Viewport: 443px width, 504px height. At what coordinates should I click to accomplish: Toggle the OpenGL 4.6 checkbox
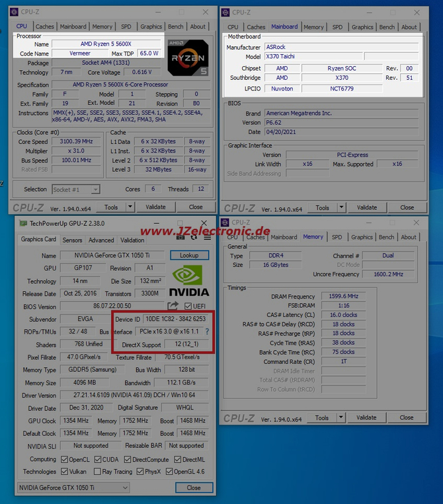coord(169,471)
